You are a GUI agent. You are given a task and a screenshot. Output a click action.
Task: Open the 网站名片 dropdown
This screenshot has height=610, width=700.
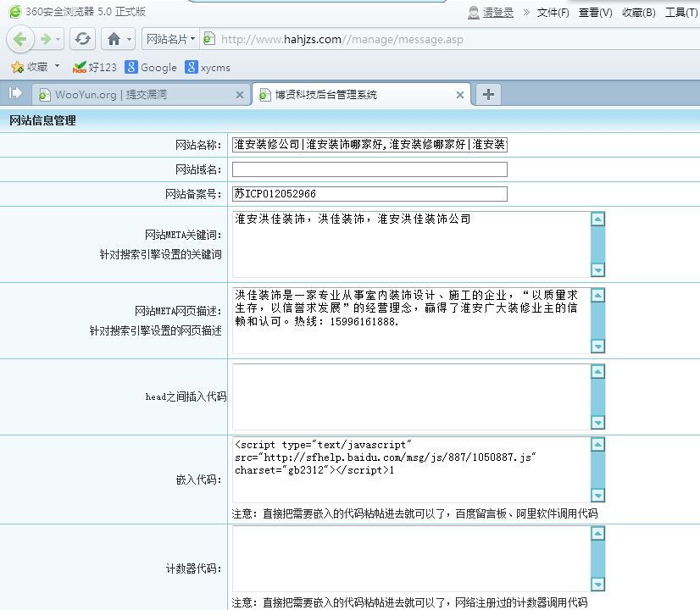coord(170,39)
